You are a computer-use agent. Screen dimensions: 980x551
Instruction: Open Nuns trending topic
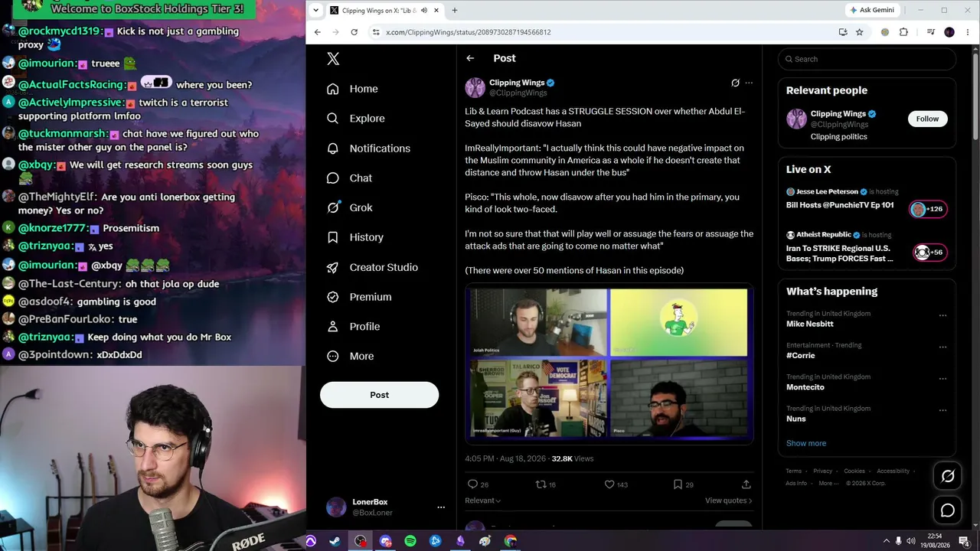[795, 419]
